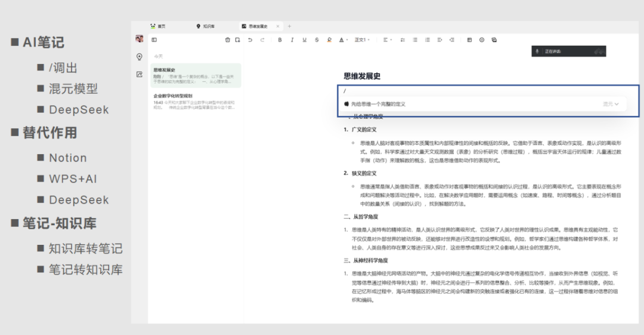Switch to the 首页 tab

tap(158, 26)
